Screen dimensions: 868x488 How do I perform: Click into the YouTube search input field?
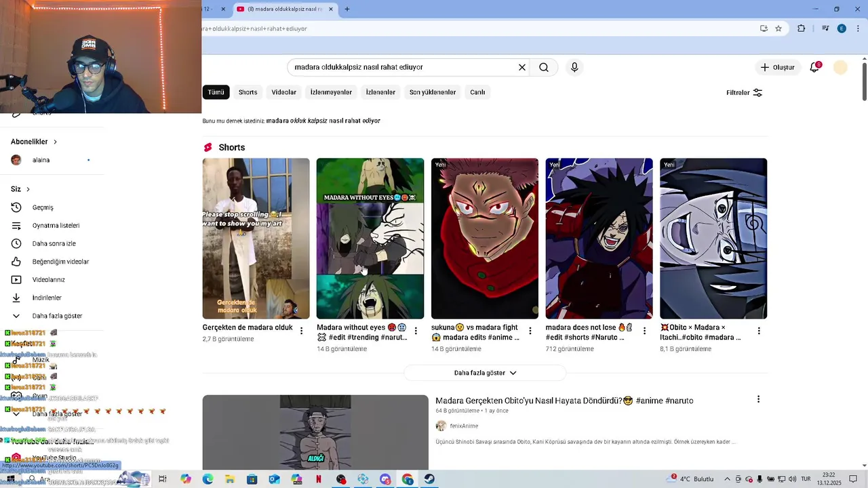pyautogui.click(x=403, y=67)
